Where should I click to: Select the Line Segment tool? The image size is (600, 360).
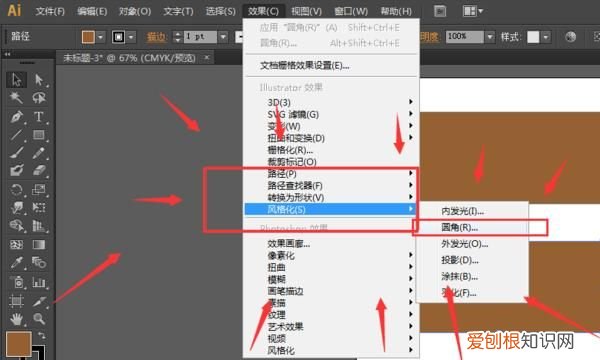(16, 135)
